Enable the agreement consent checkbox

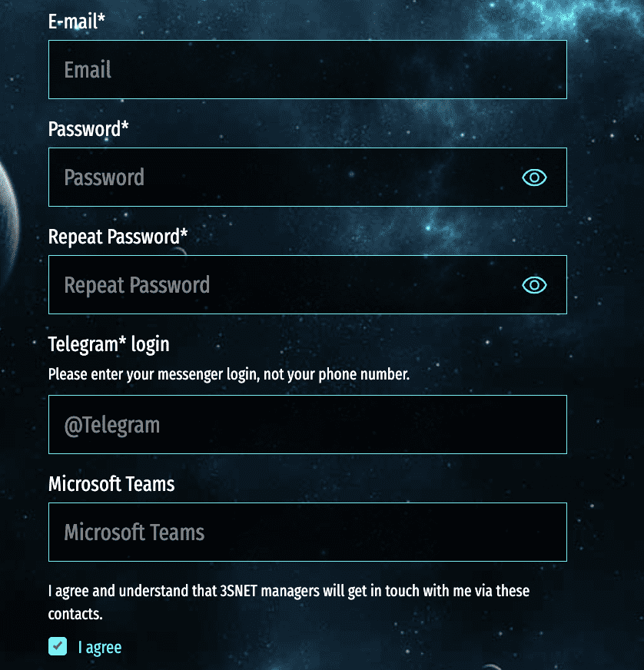(x=58, y=646)
